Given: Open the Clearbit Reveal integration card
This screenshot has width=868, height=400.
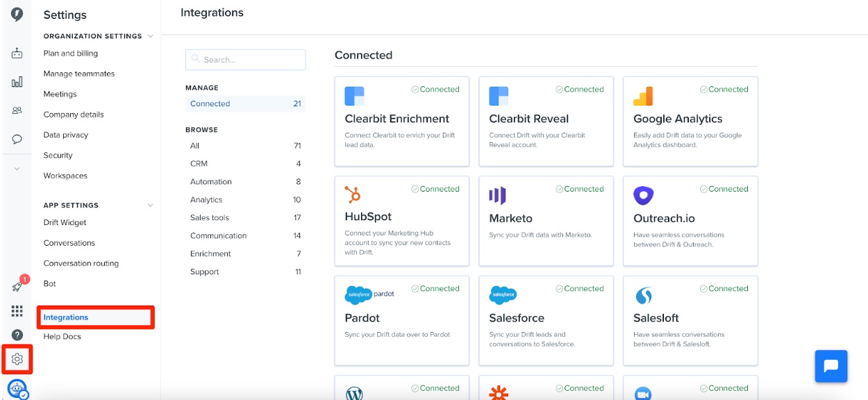Looking at the screenshot, I should click(546, 122).
